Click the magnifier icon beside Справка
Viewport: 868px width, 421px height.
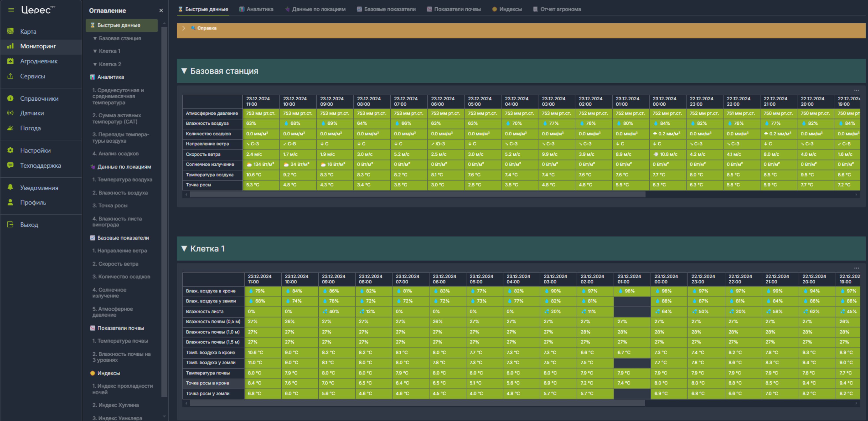pos(193,28)
